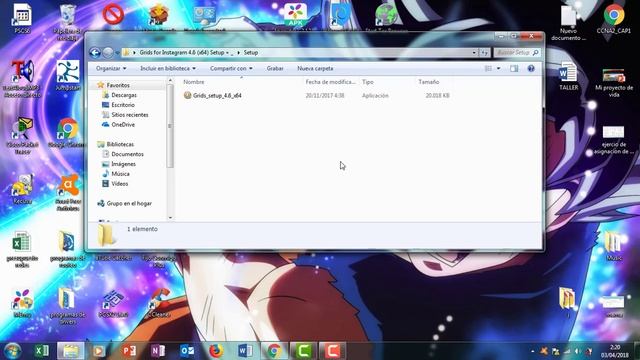
Task: Select the Grids_setup_4.6_x64 file
Action: 217,96
